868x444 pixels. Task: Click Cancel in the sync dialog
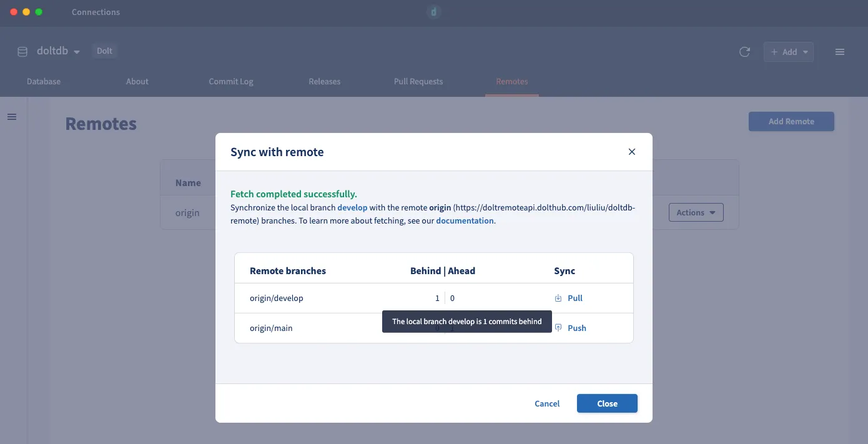click(x=547, y=403)
